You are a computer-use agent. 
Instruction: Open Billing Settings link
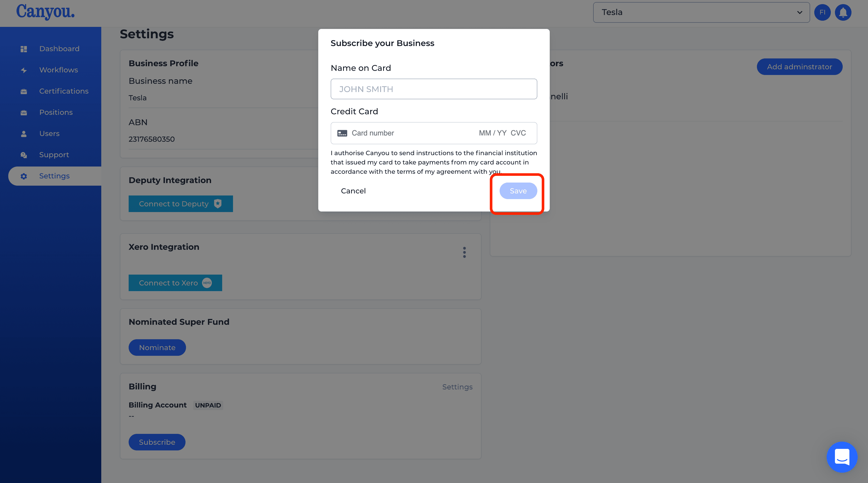coord(457,387)
